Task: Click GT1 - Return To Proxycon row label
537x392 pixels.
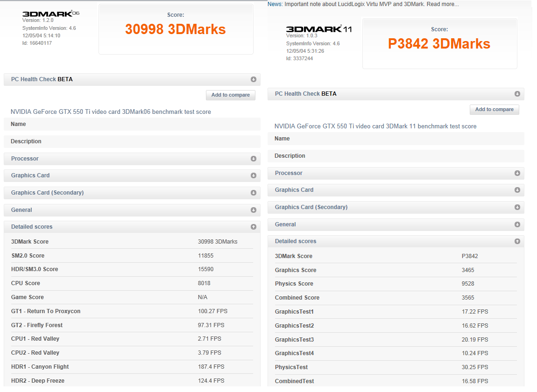Action: 46,311
